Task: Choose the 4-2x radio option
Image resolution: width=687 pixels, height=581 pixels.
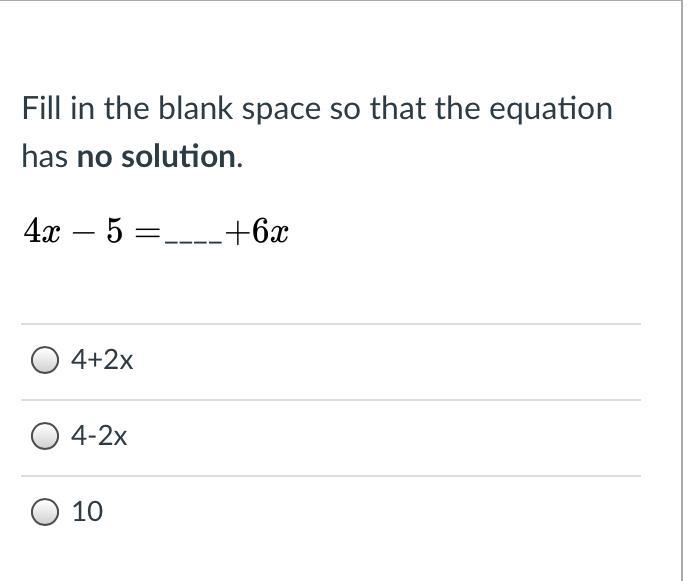Action: click(44, 436)
